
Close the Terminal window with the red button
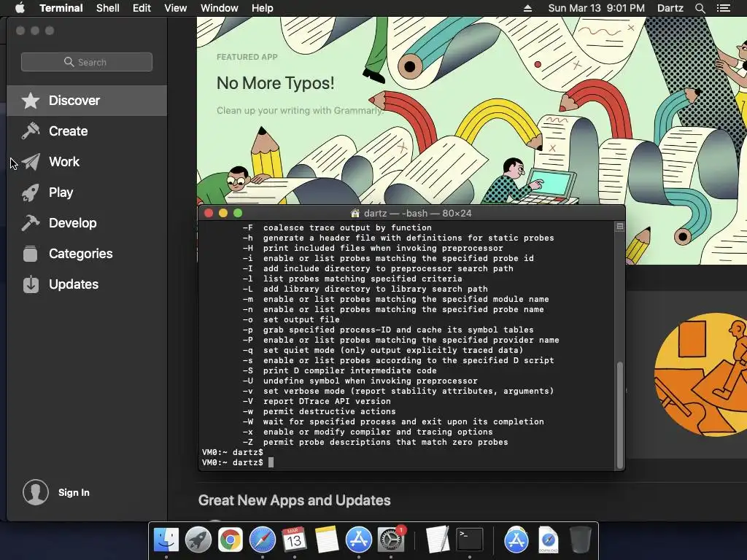pyautogui.click(x=209, y=214)
